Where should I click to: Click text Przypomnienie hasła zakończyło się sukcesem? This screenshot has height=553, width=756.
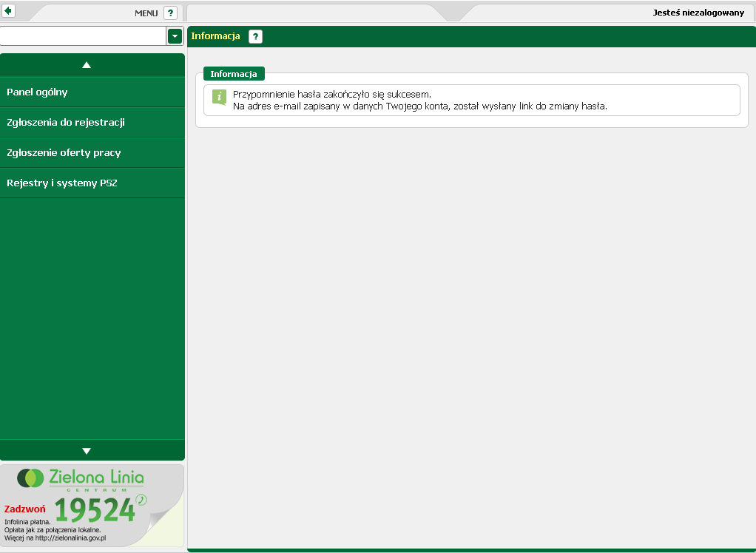331,95
